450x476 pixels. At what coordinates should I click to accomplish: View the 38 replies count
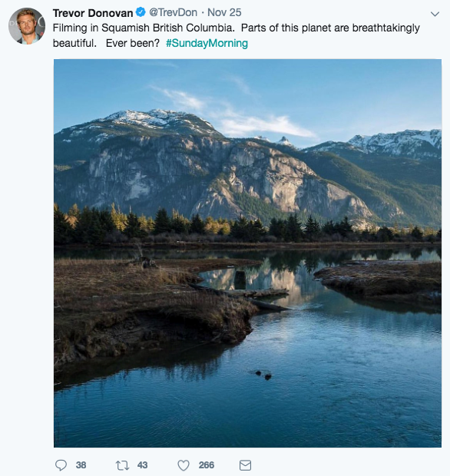click(x=81, y=465)
